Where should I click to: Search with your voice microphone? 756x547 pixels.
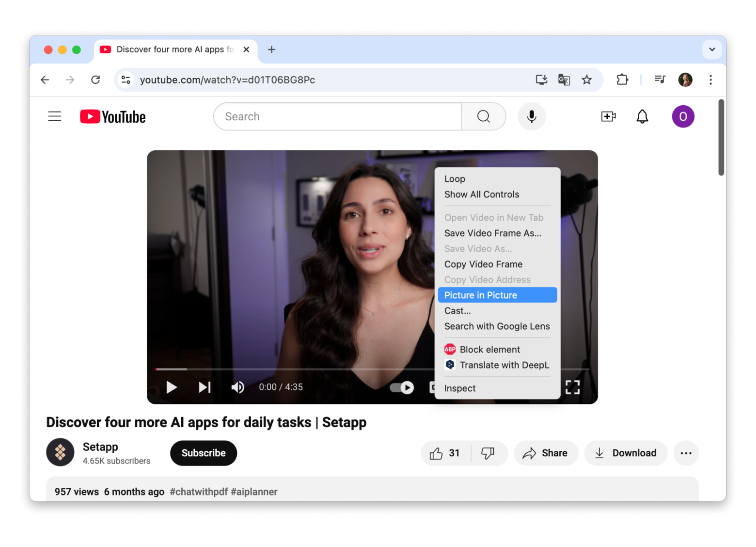coord(532,116)
